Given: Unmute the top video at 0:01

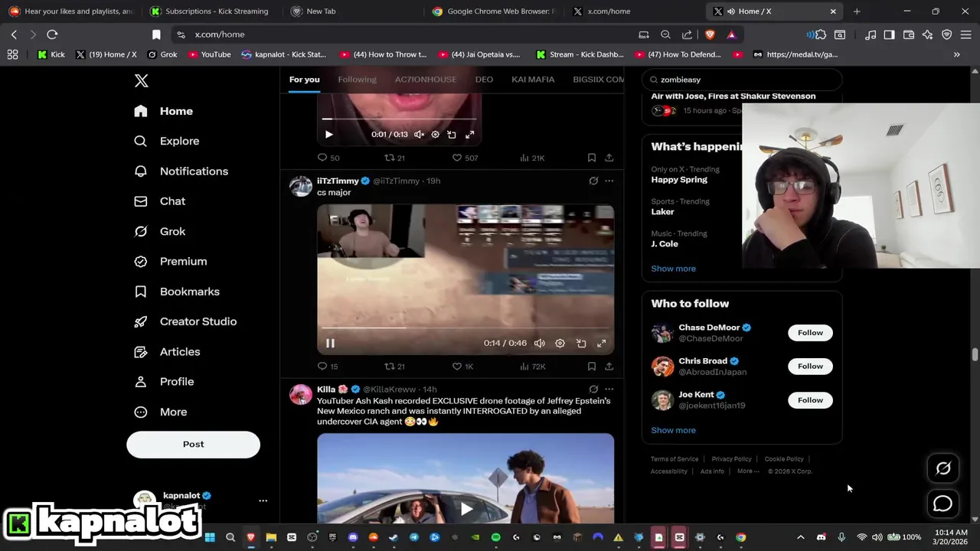Looking at the screenshot, I should (419, 134).
